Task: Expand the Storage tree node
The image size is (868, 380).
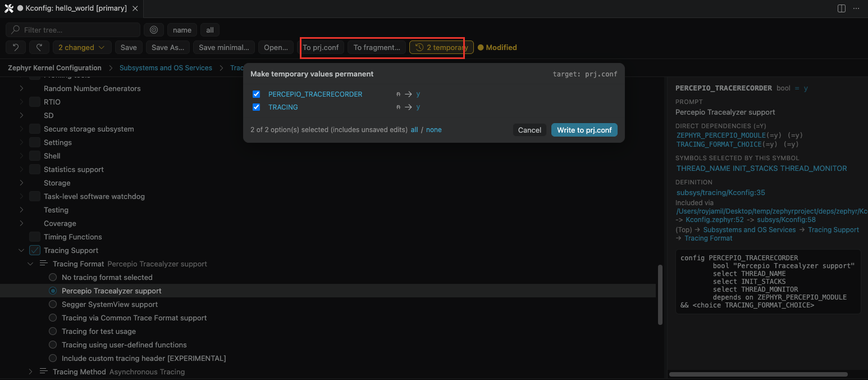Action: click(21, 183)
